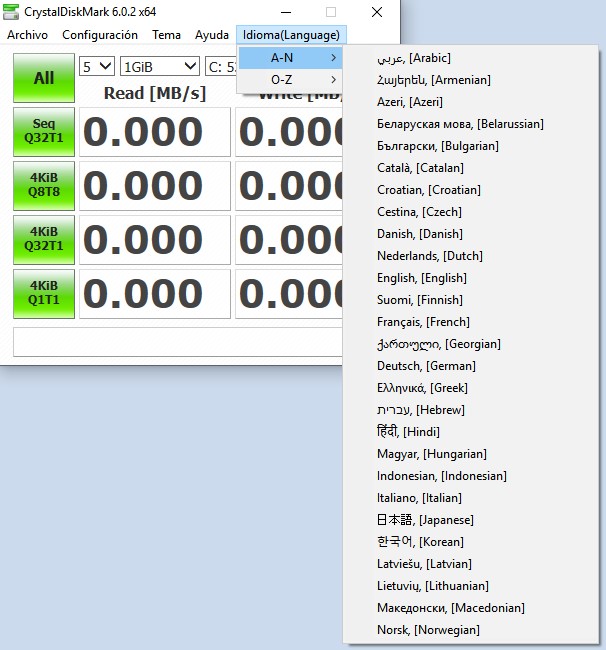The height and width of the screenshot is (650, 606).
Task: Select Latviešu [Latvian] language
Action: (x=471, y=563)
